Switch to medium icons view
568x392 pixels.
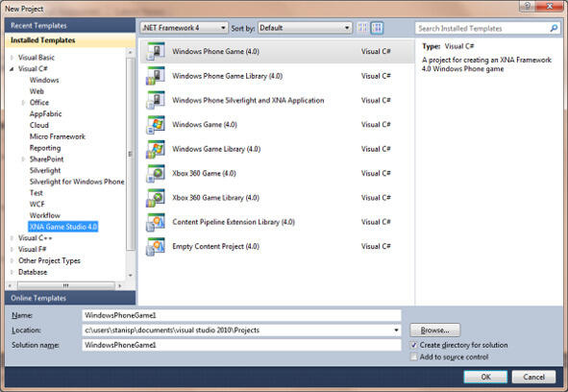pos(377,28)
